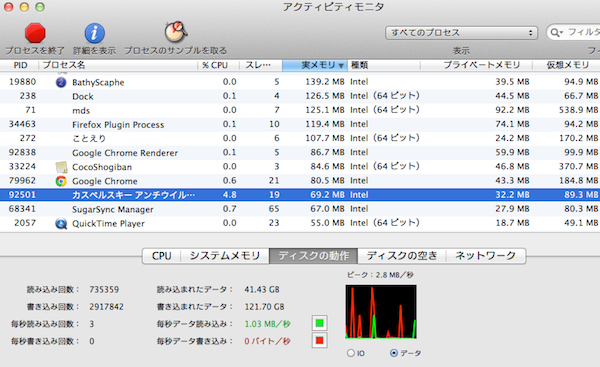This screenshot has width=600, height=367.
Task: Sort by the 種類 column header
Action: 384,65
